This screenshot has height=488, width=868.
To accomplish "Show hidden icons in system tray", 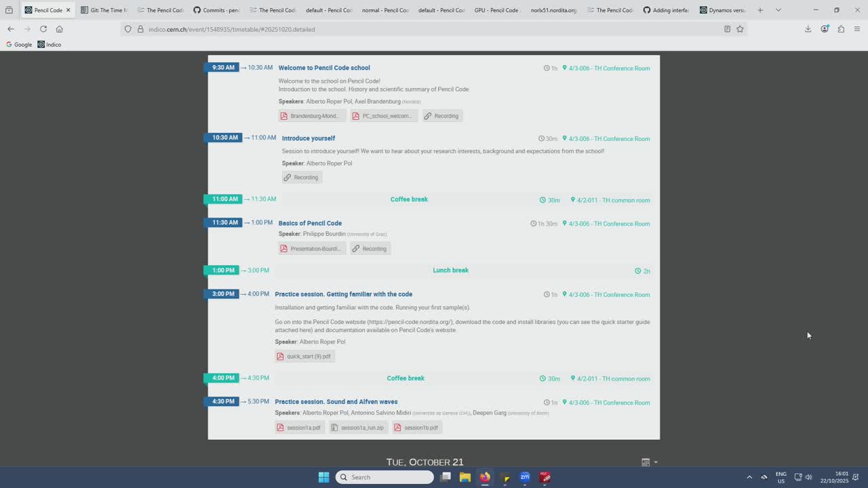I will pyautogui.click(x=749, y=477).
